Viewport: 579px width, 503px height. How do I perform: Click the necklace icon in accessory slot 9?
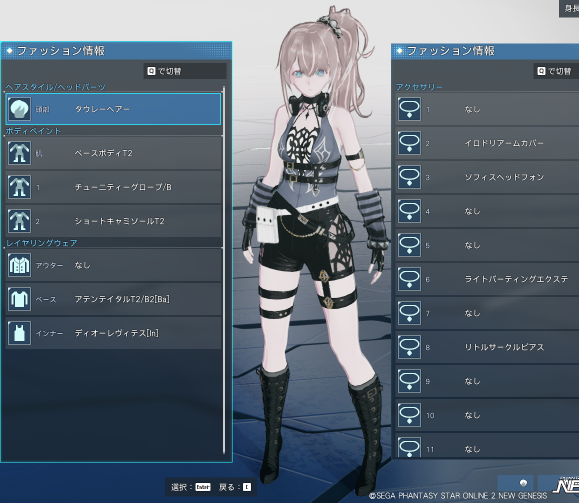(409, 381)
